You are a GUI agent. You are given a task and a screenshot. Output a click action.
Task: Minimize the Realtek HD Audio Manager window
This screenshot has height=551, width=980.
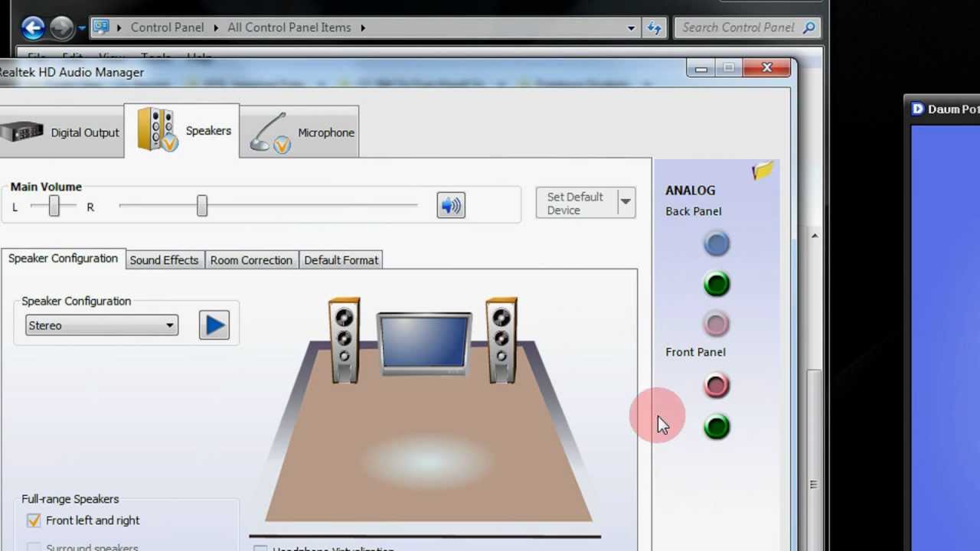pos(701,69)
